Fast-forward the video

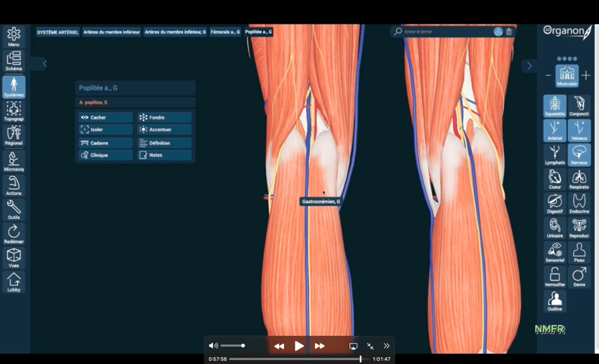320,346
